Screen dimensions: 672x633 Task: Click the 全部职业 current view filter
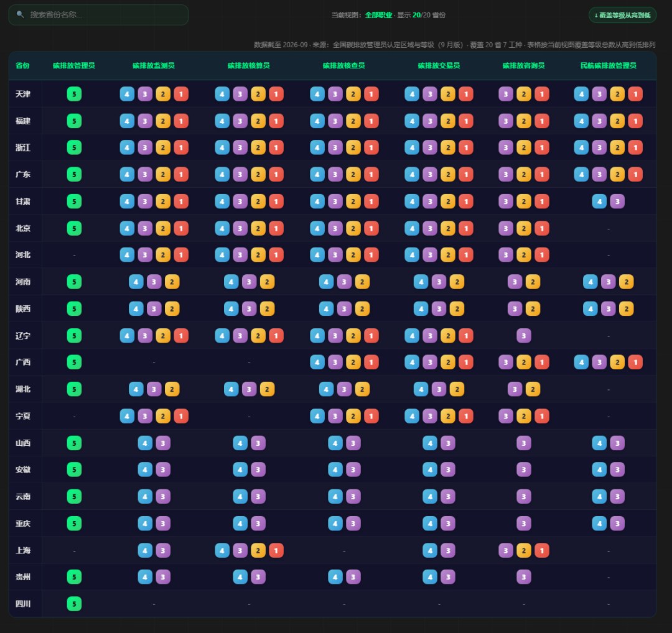click(378, 15)
